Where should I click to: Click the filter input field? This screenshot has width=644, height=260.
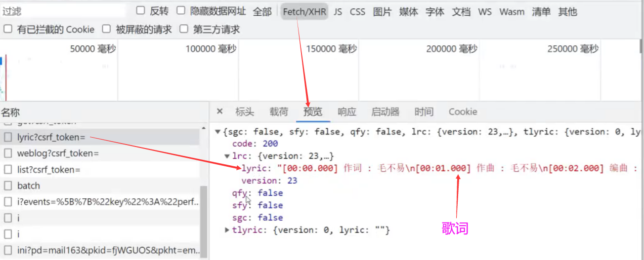[x=63, y=11]
